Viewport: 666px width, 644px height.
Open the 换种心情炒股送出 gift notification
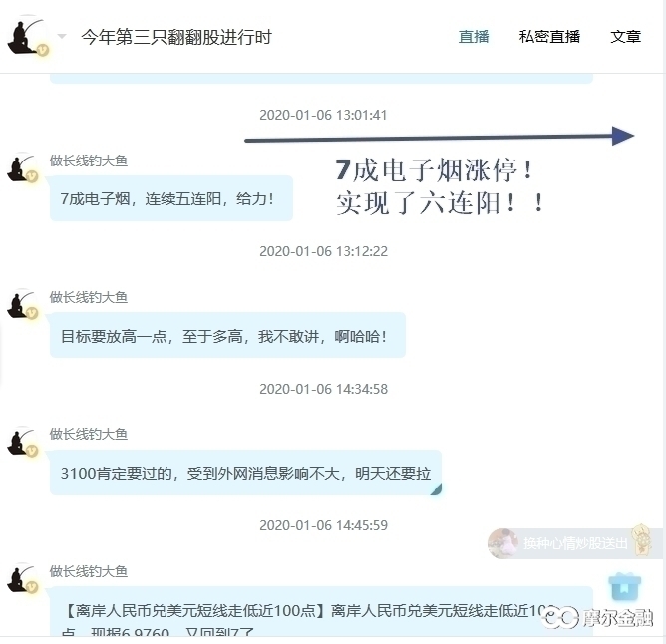coord(574,543)
